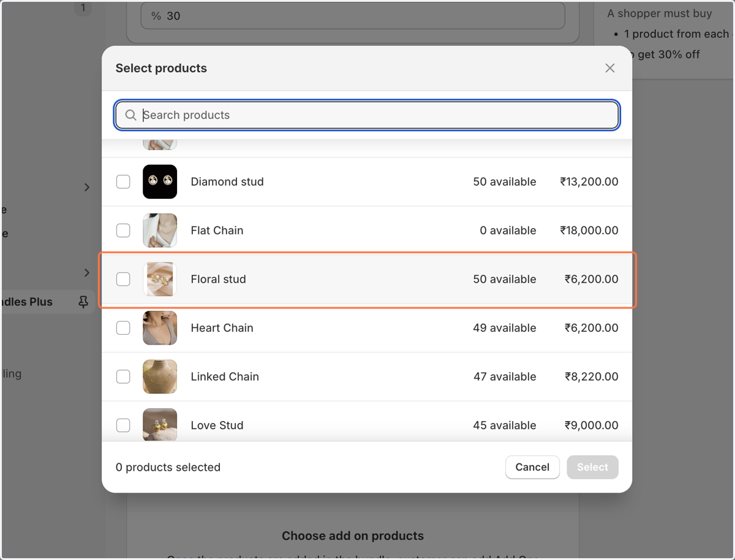This screenshot has height=560, width=735.
Task: Click the Heart Chain product thumbnail
Action: point(160,328)
